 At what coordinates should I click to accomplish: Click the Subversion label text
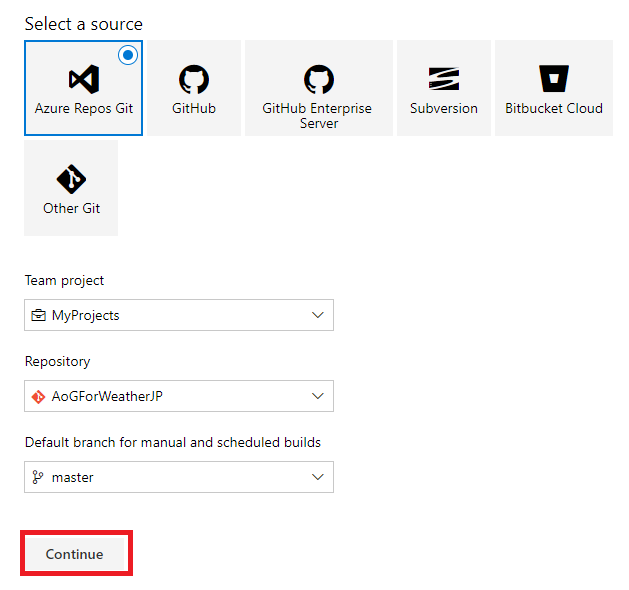click(443, 108)
